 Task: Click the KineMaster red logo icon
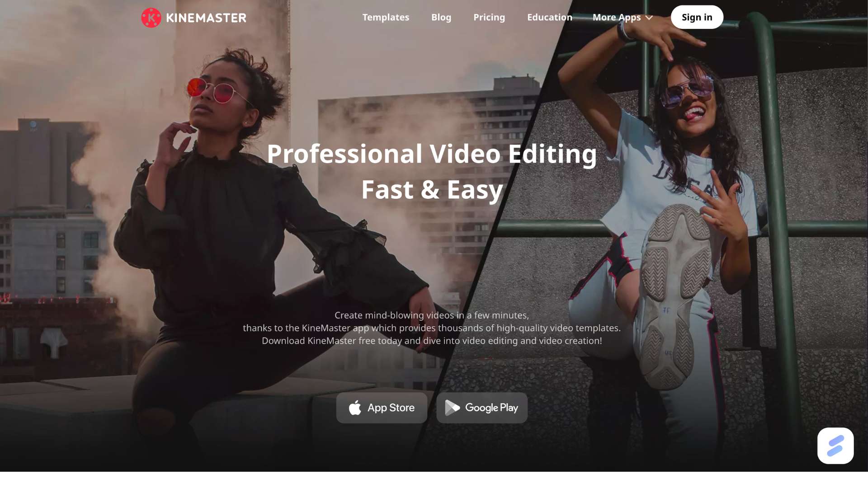151,18
